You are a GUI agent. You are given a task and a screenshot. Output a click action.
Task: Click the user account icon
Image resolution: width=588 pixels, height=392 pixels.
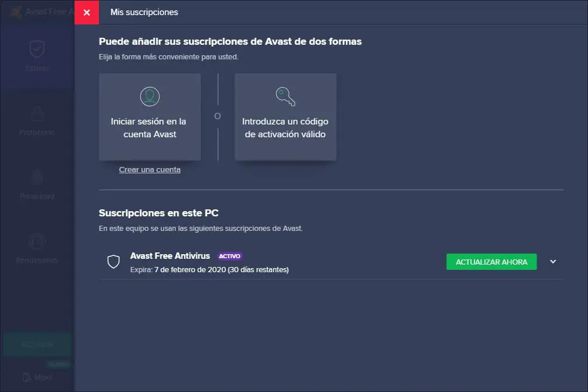click(x=150, y=97)
